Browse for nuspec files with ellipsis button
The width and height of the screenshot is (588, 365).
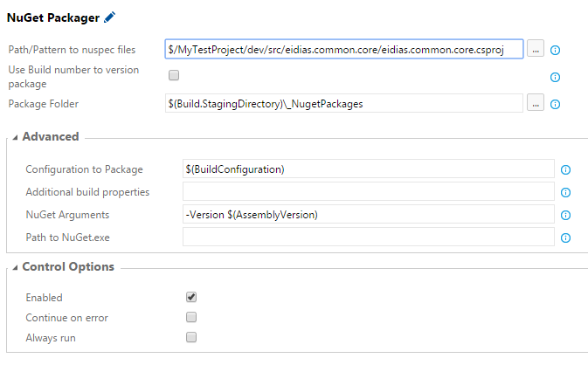click(x=536, y=49)
